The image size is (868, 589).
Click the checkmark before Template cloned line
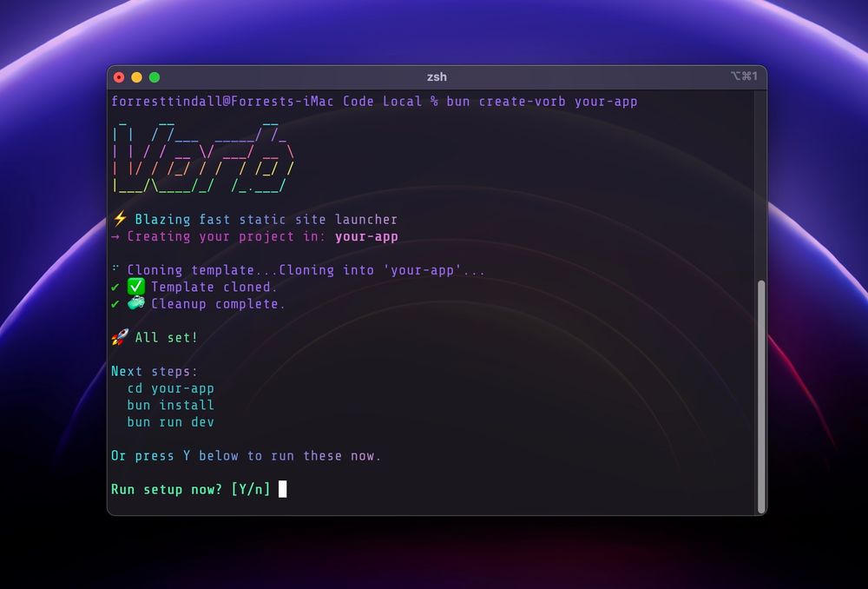pyautogui.click(x=115, y=287)
